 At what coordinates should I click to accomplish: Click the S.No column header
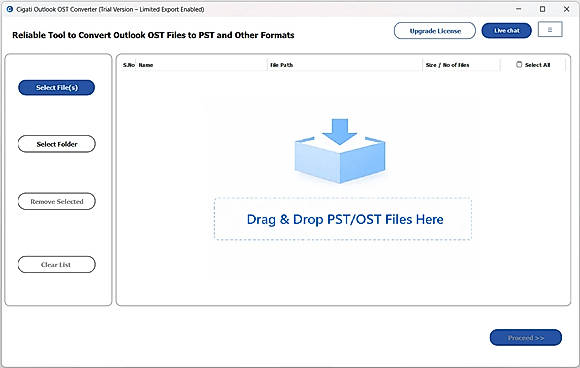[129, 65]
